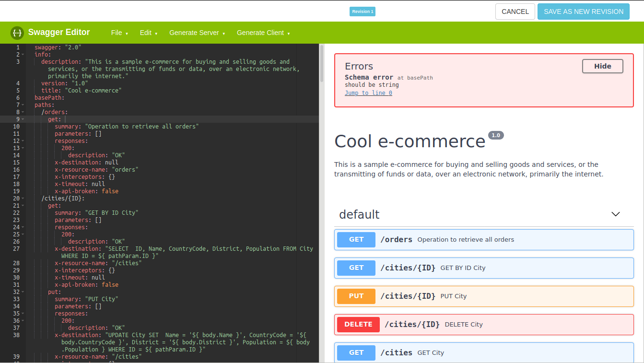644x363 pixels.
Task: Select the GET badge on /orders operation
Action: coord(356,239)
